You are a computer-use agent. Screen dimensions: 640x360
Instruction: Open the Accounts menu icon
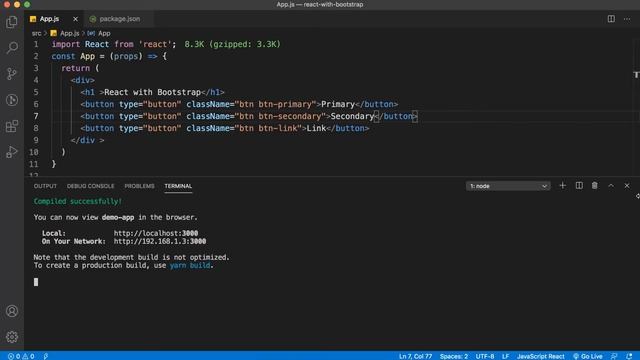pyautogui.click(x=12, y=311)
